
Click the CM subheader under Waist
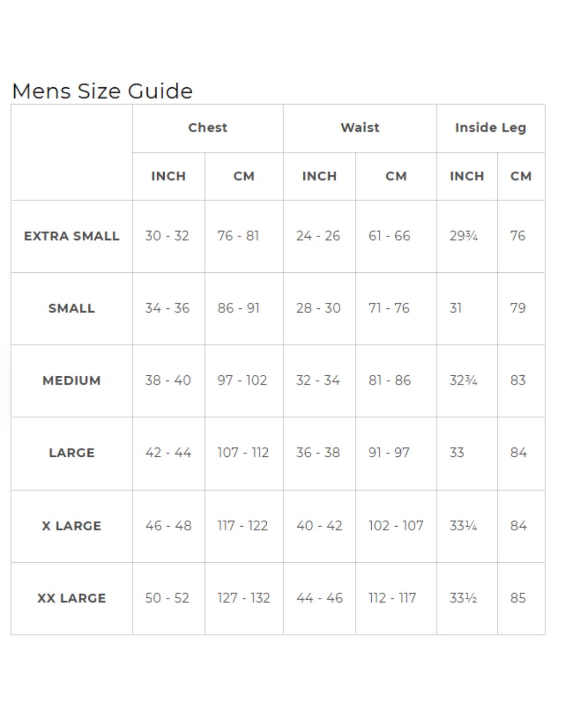pos(396,176)
